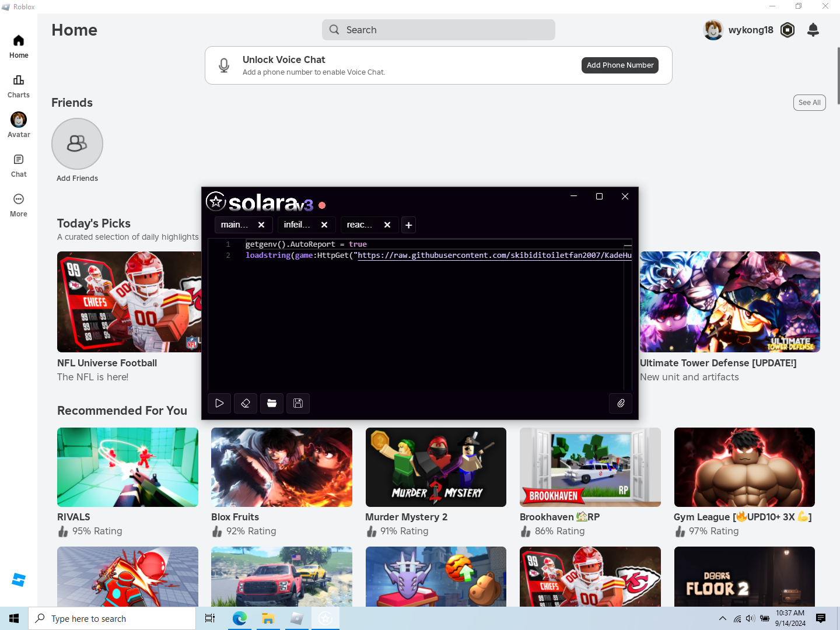This screenshot has height=630, width=840.
Task: Click the Windows taskbar search box
Action: click(x=112, y=618)
